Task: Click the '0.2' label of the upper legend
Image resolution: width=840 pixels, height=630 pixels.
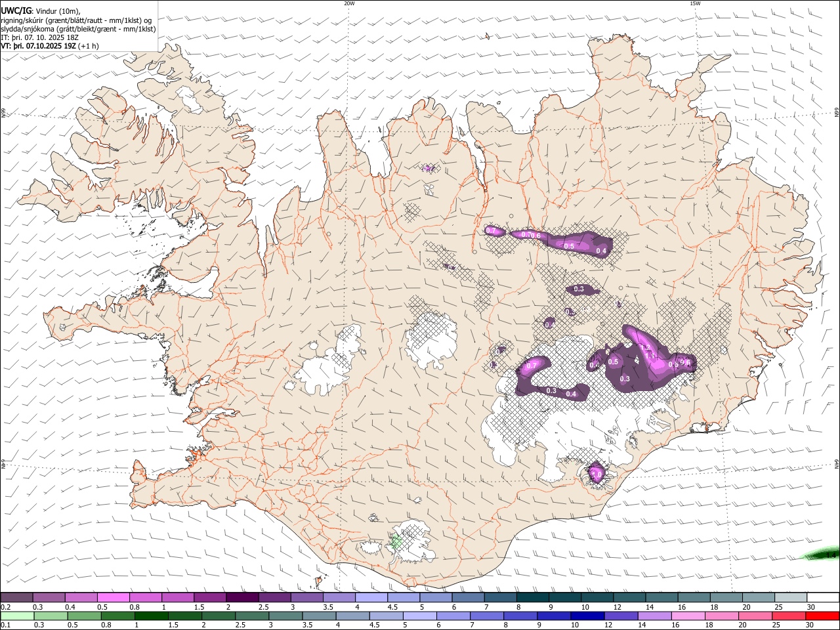Action: pos(5,607)
